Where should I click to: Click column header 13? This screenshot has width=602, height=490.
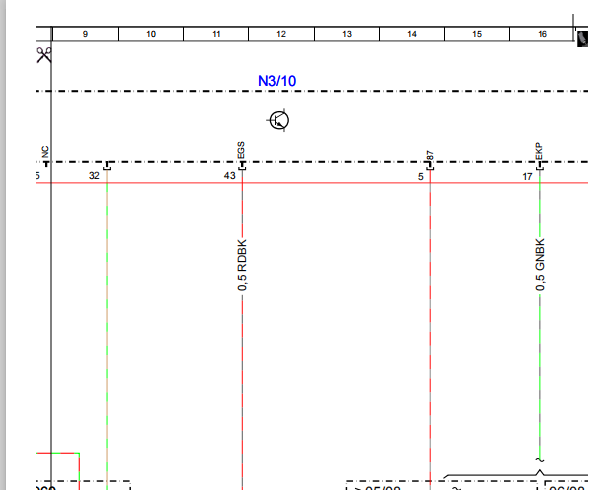tap(347, 34)
